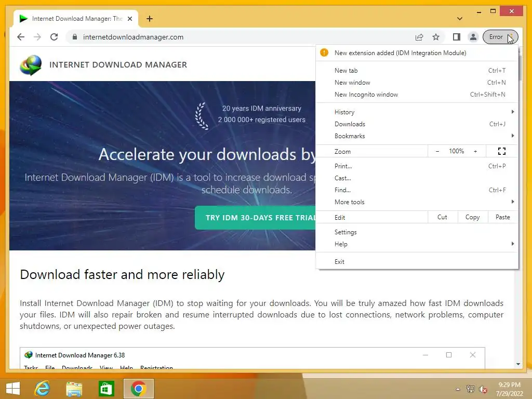Click Cut in the Edit row

(443, 217)
